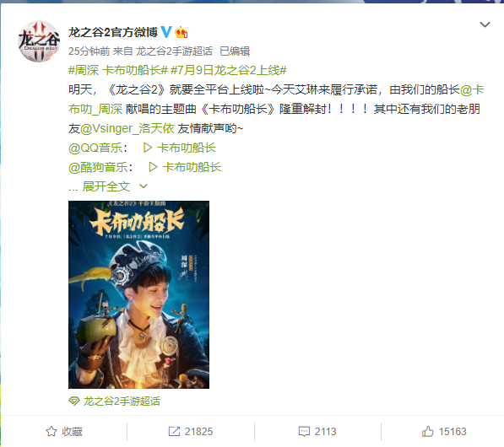Open the @Vsinger_洛天依 mention

click(127, 128)
